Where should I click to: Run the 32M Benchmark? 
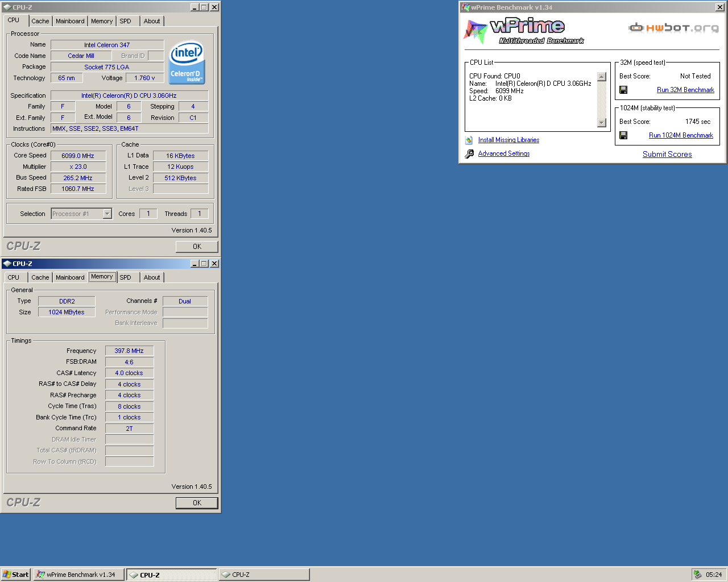tap(685, 90)
